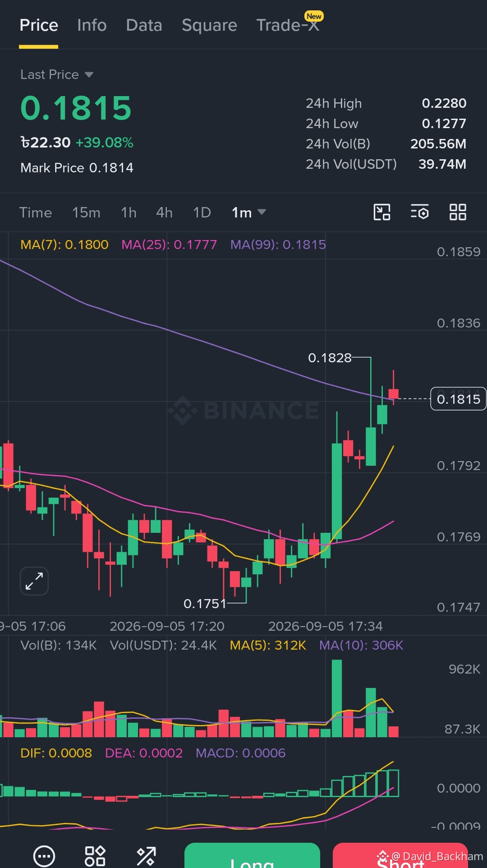Image resolution: width=487 pixels, height=868 pixels.
Task: Click the MA(99) purple indicator label
Action: click(278, 245)
